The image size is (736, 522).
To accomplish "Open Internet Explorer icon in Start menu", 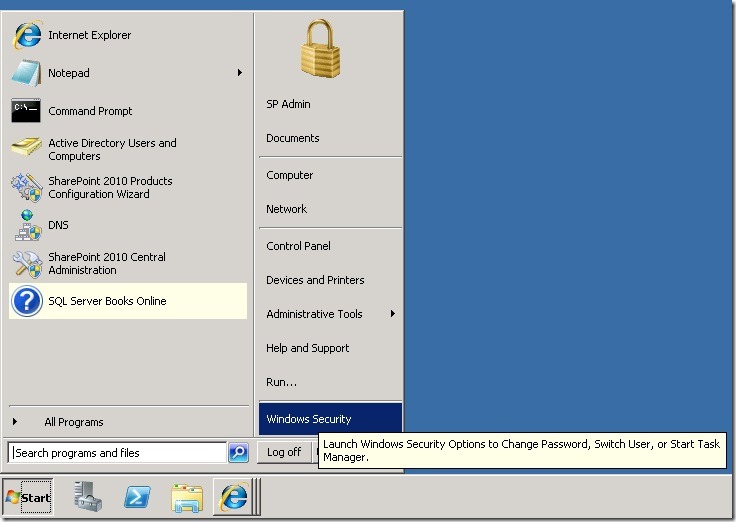I will click(27, 35).
